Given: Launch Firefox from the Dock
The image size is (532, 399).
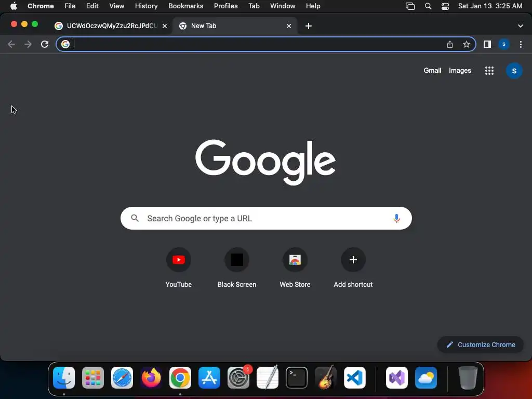Looking at the screenshot, I should click(x=151, y=378).
